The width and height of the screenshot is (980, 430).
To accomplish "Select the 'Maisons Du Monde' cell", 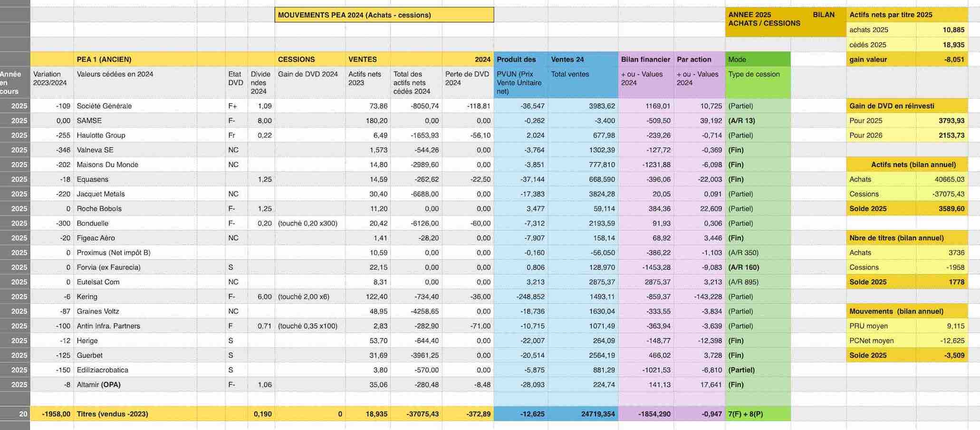I will click(135, 165).
